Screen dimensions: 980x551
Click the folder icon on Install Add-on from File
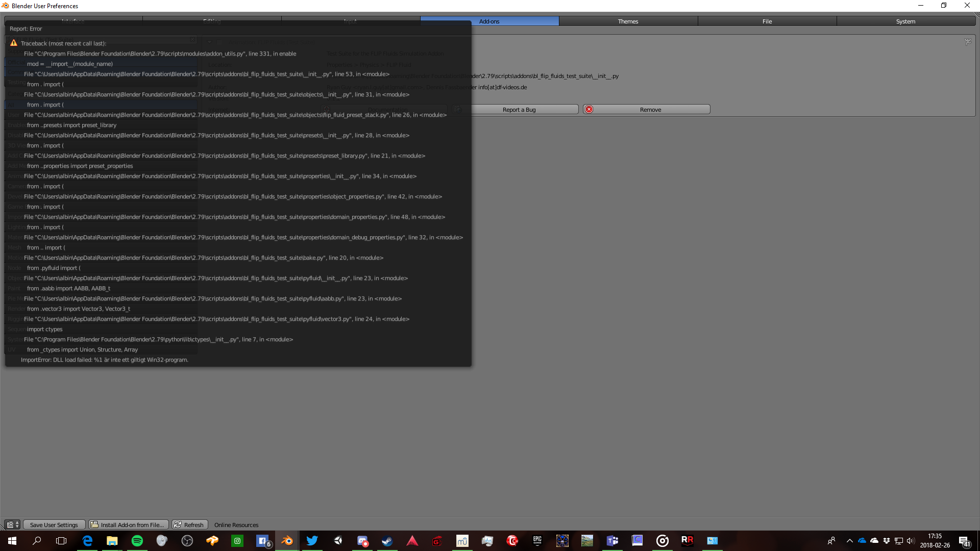94,524
